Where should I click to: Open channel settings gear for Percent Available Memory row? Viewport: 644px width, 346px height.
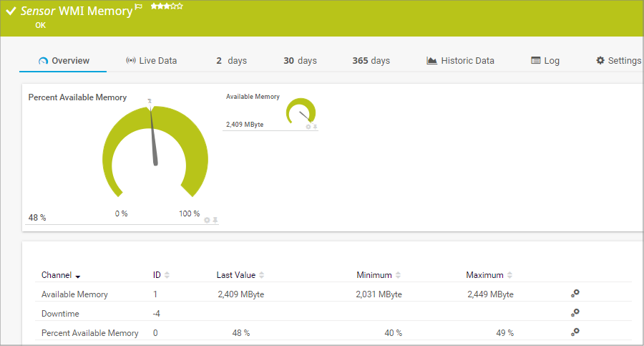click(575, 332)
